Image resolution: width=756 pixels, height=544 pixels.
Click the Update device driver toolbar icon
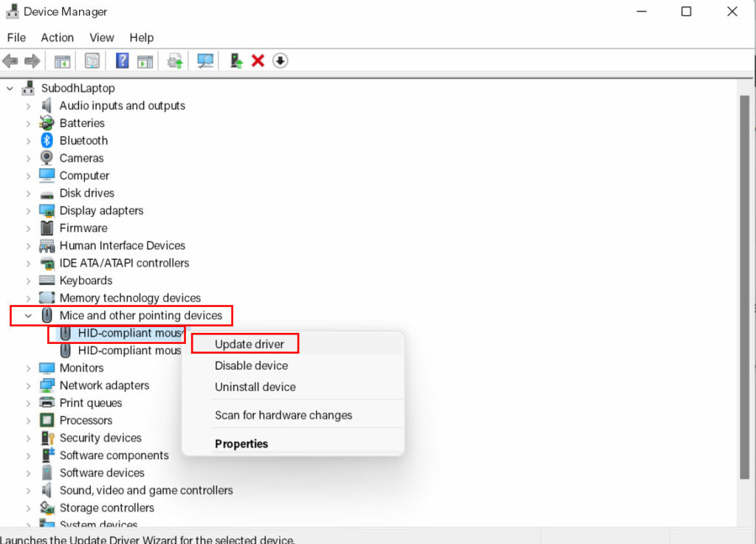(x=174, y=61)
